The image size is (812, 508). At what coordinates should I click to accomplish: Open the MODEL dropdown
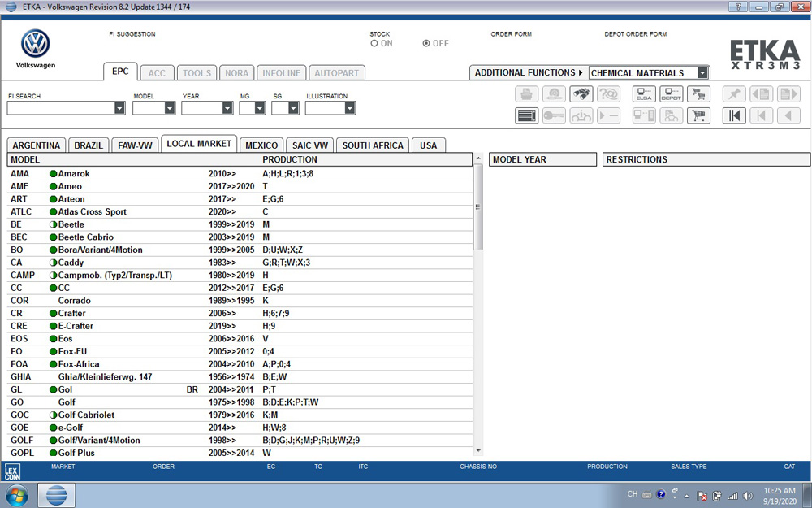170,108
